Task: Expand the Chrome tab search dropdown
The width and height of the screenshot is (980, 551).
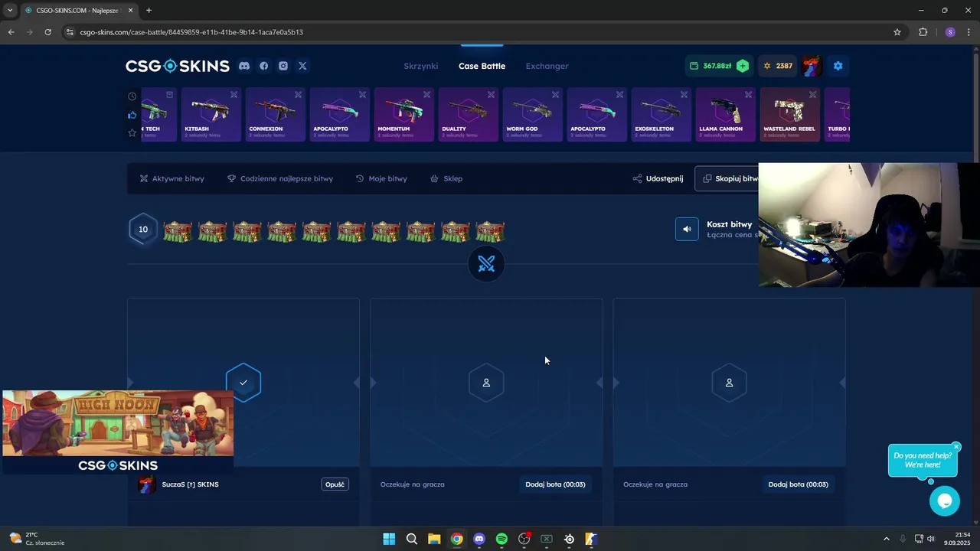Action: tap(10, 10)
